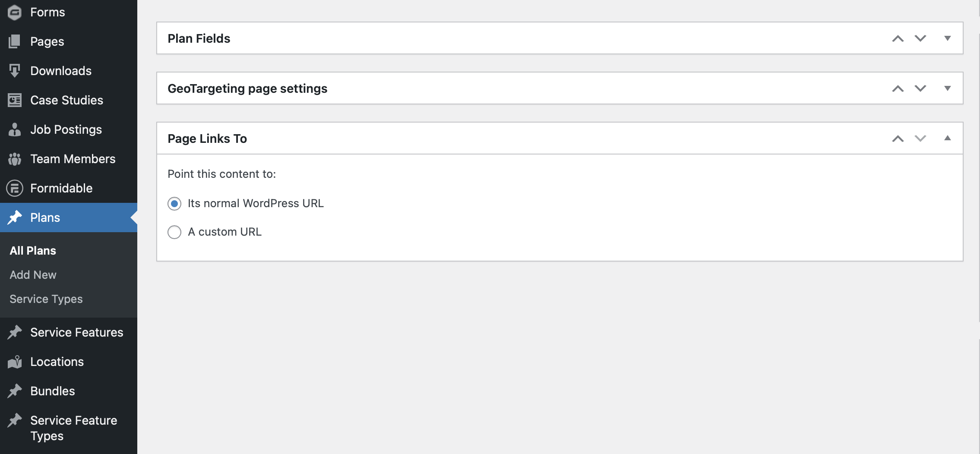The height and width of the screenshot is (454, 980).
Task: Expand the Plan Fields panel toggle arrow
Action: (948, 38)
